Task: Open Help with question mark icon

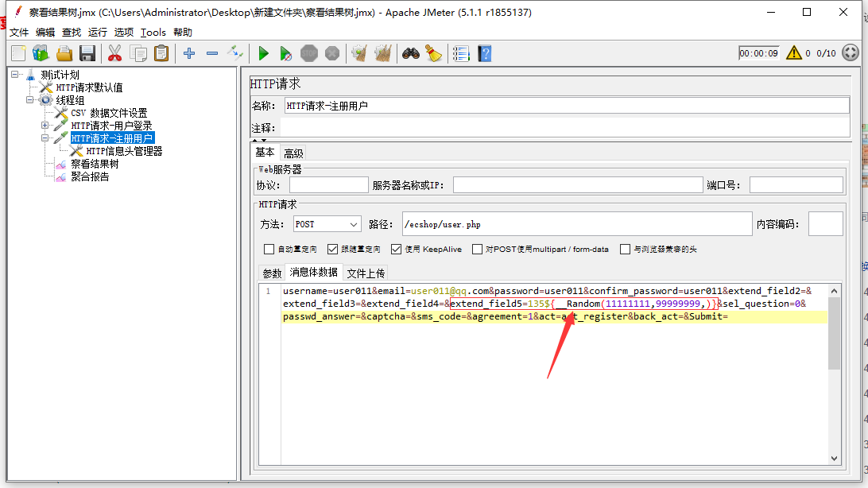Action: pyautogui.click(x=484, y=54)
